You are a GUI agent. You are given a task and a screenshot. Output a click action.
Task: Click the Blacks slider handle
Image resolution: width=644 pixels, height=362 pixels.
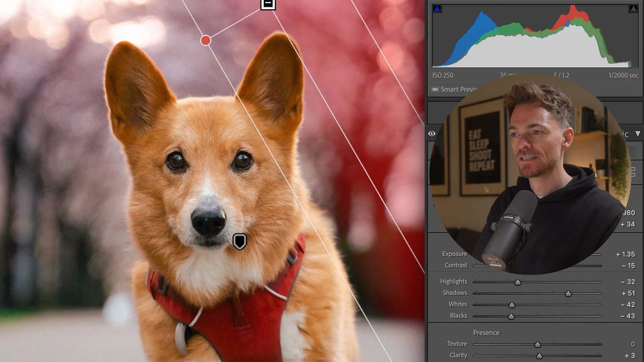tap(511, 316)
